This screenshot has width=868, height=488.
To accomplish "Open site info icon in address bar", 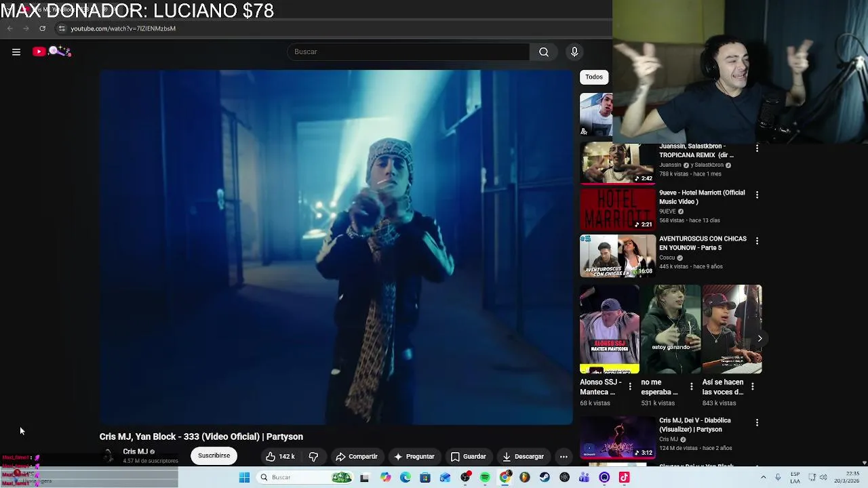I will click(62, 28).
